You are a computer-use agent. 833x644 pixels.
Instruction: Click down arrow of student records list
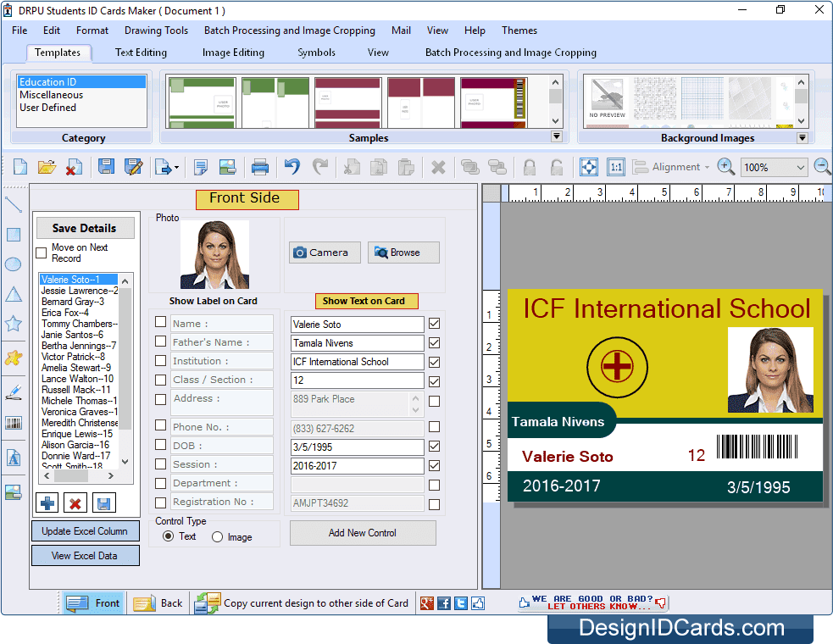pyautogui.click(x=125, y=462)
